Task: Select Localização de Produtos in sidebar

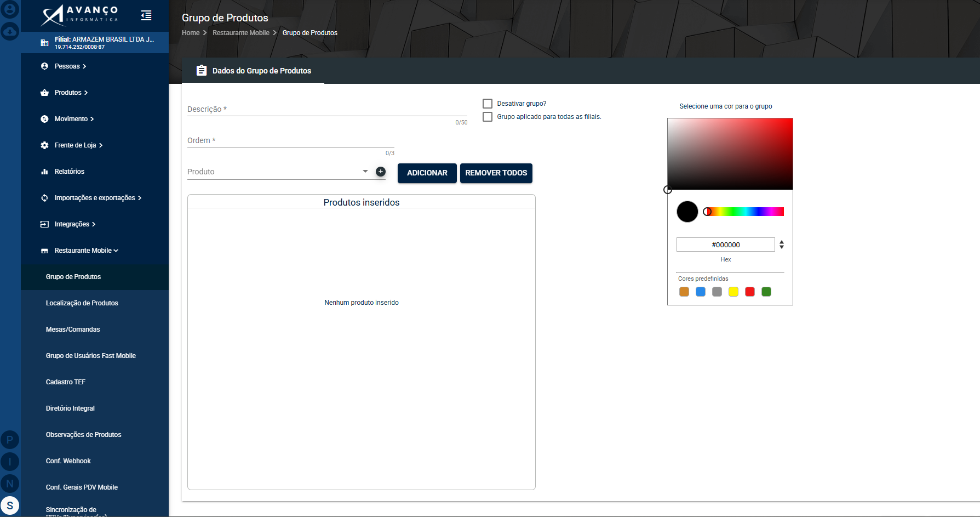Action: 82,303
